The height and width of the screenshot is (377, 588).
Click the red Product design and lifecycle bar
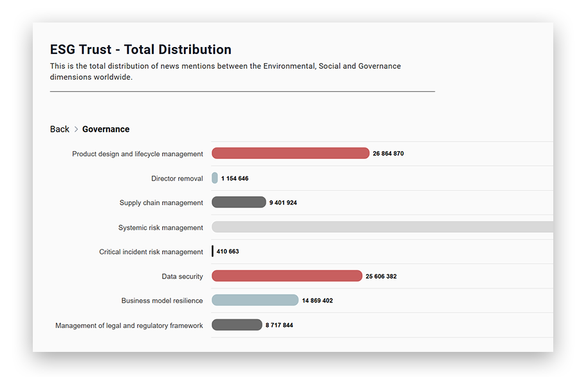click(x=290, y=153)
